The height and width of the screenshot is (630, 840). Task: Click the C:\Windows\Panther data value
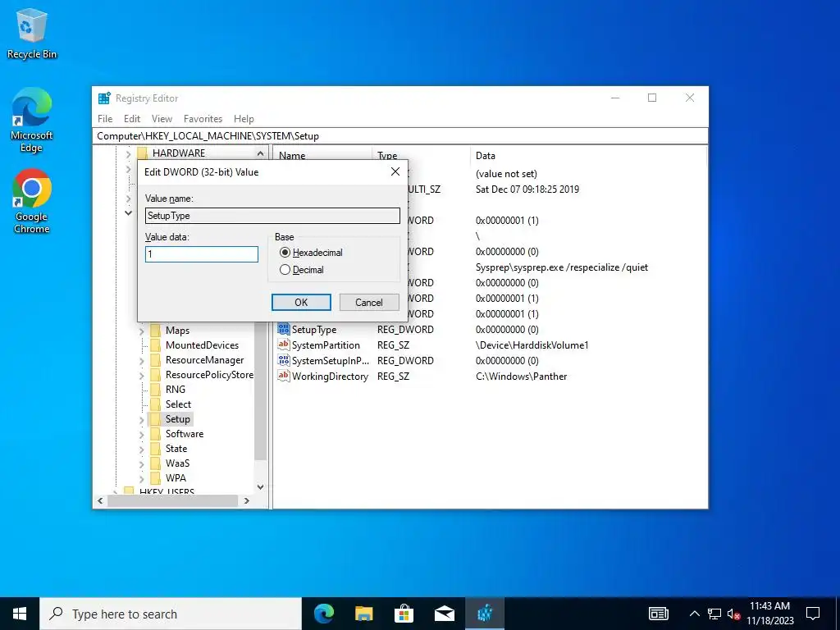pos(521,377)
